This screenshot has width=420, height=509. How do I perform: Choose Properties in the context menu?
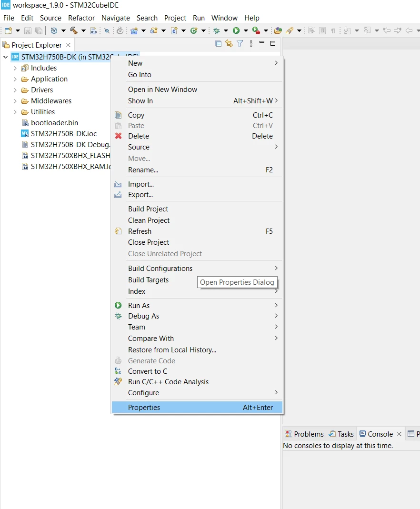[197, 408]
